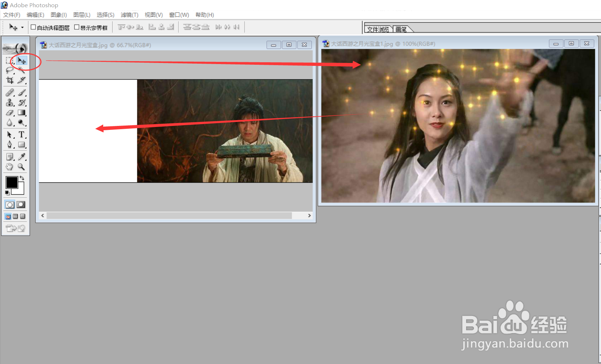Screen dimensions: 601x364
Task: Switch to 文件浏览 palette tab
Action: 378,29
